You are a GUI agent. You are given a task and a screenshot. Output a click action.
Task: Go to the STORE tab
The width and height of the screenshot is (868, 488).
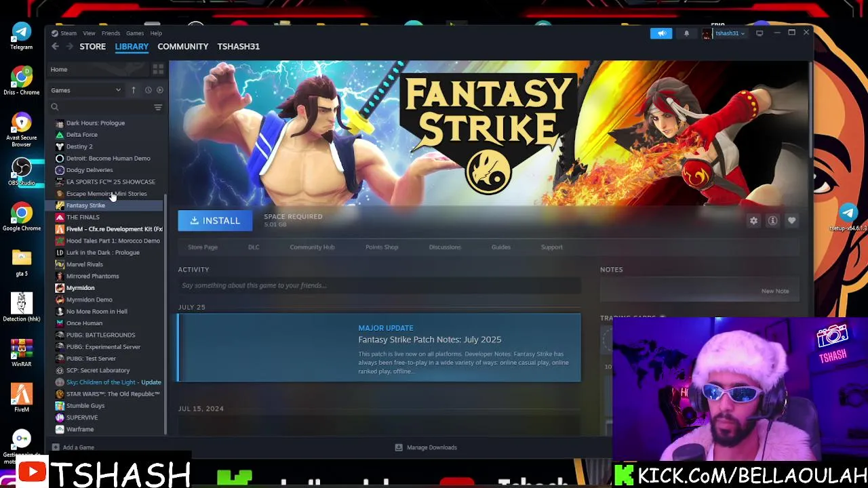92,46
